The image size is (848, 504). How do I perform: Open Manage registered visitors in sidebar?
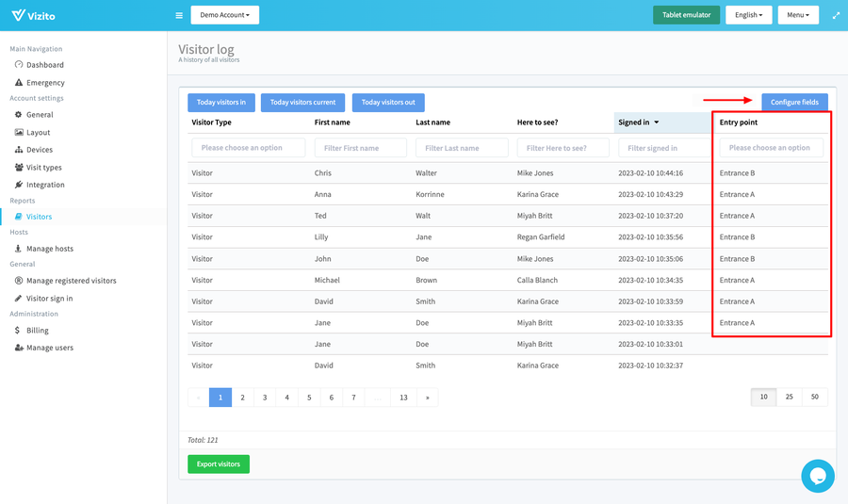point(71,281)
